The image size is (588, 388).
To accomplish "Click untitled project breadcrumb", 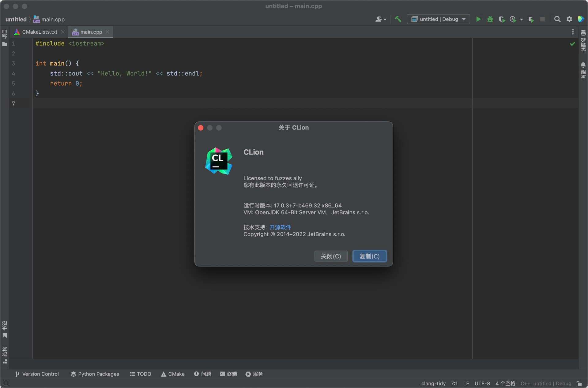I will [16, 19].
